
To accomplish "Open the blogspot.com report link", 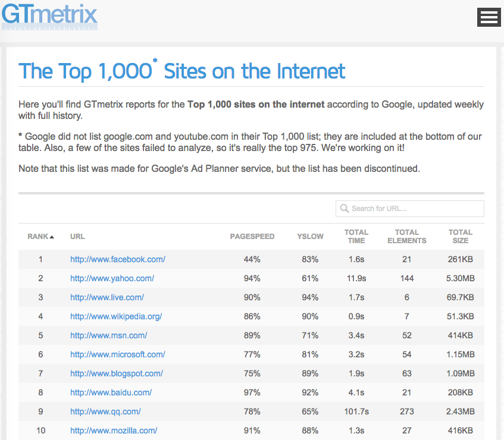I will pyautogui.click(x=117, y=373).
